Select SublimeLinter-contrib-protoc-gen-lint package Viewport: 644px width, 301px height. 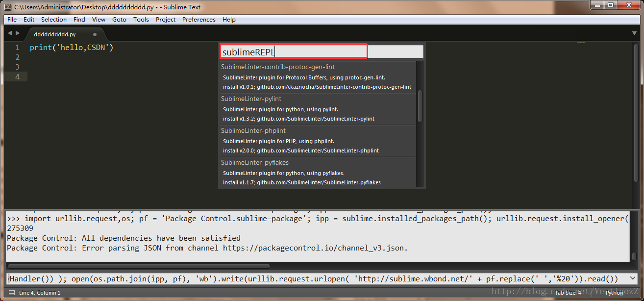click(318, 77)
